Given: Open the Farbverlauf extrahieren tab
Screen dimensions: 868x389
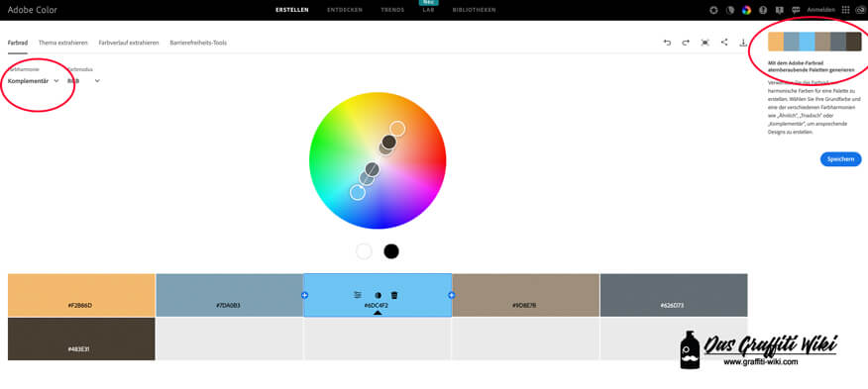Looking at the screenshot, I should pyautogui.click(x=129, y=43).
